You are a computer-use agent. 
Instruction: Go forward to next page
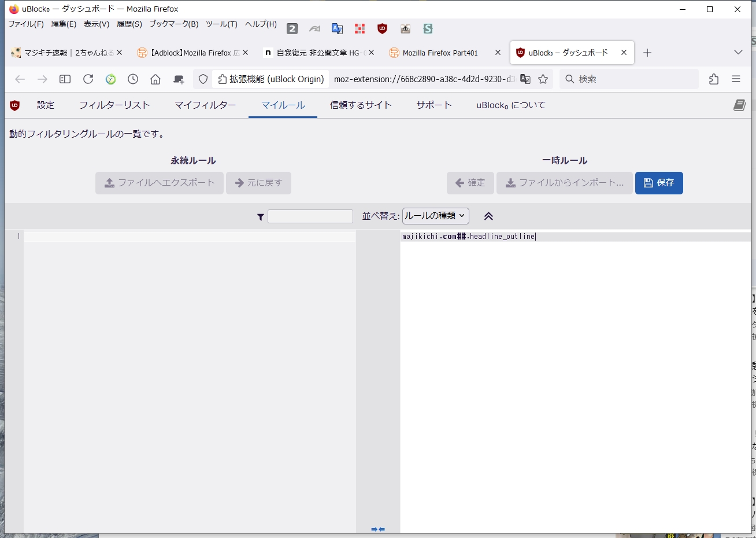(42, 79)
